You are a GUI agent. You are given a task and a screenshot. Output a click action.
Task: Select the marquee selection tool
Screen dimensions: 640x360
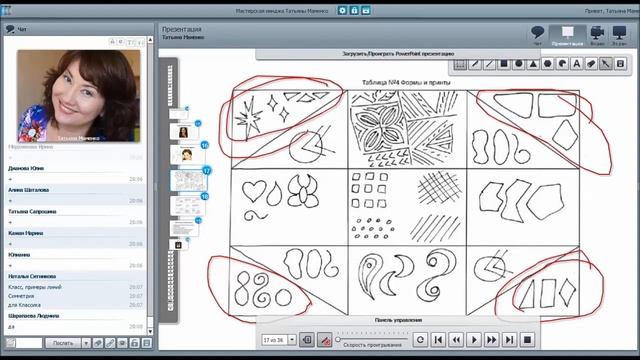coord(460,64)
